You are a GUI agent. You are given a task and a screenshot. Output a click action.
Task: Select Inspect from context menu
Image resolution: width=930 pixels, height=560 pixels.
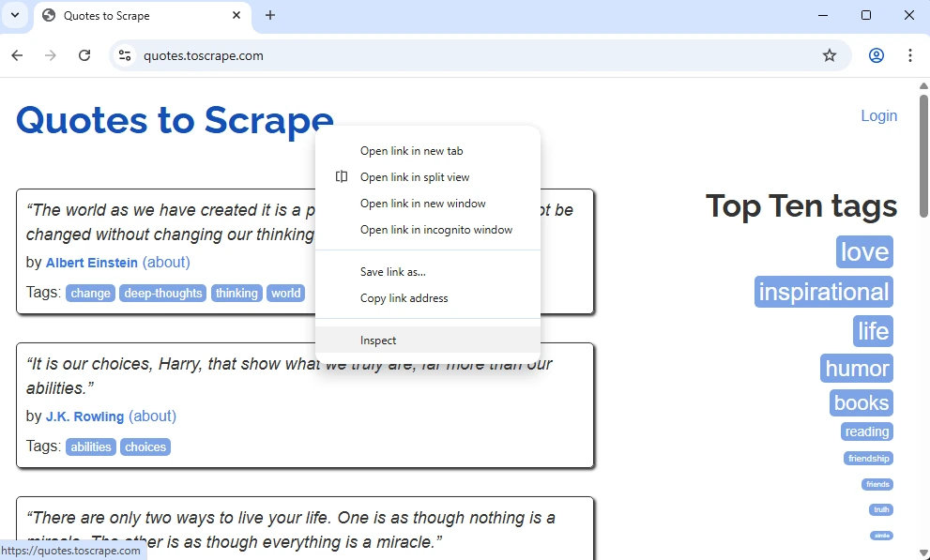point(378,341)
